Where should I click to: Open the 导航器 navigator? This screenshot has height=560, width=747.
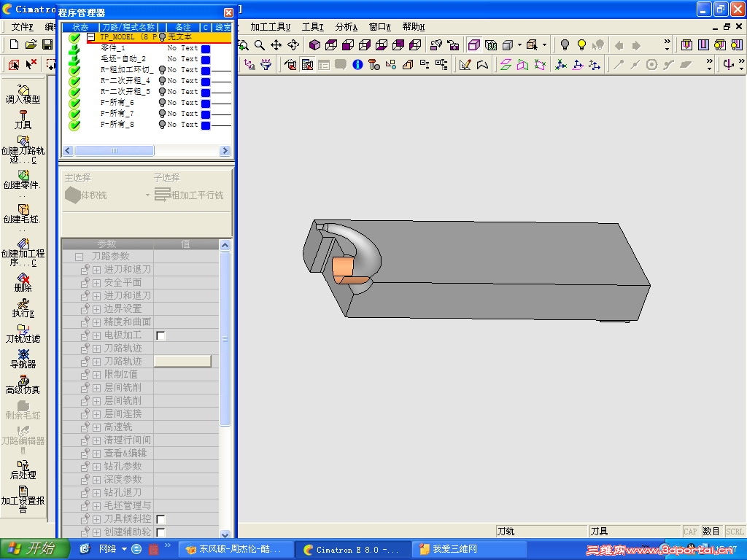coord(23,359)
